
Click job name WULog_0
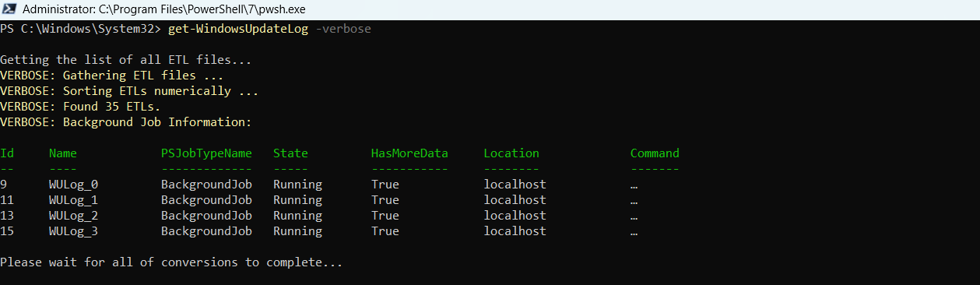click(x=73, y=185)
